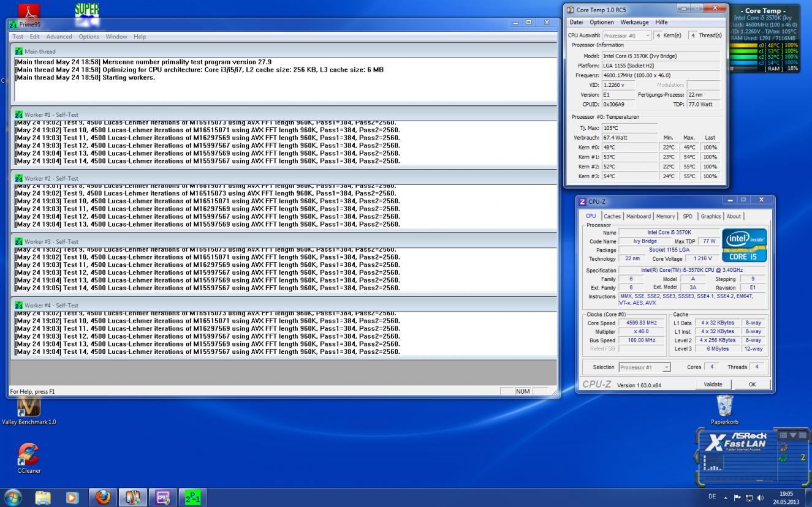Show hidden tray icons arrow
This screenshot has width=812, height=507.
click(x=726, y=497)
